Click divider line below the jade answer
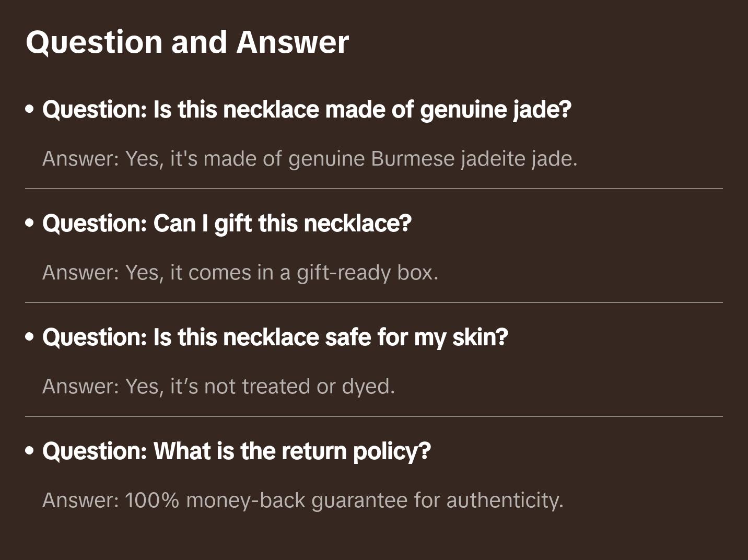Viewport: 748px width, 560px height. 373,189
